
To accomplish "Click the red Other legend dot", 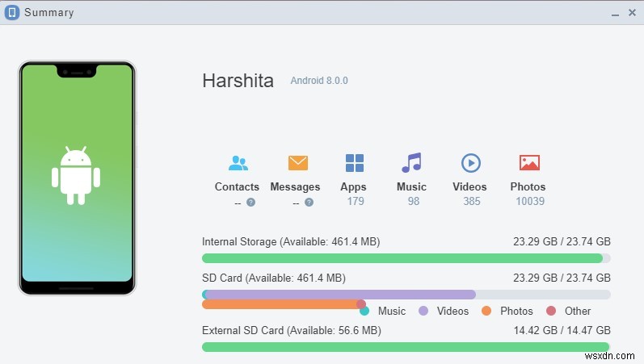I will coord(551,311).
